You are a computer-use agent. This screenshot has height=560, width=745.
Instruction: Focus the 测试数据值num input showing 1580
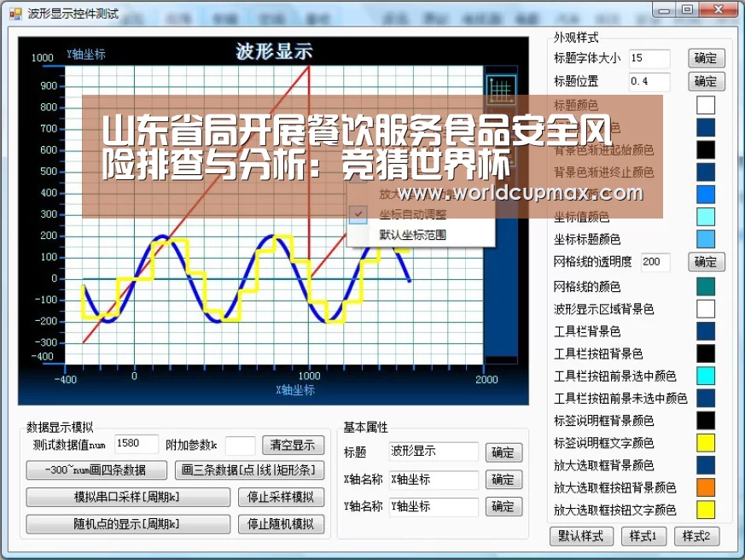(x=137, y=444)
